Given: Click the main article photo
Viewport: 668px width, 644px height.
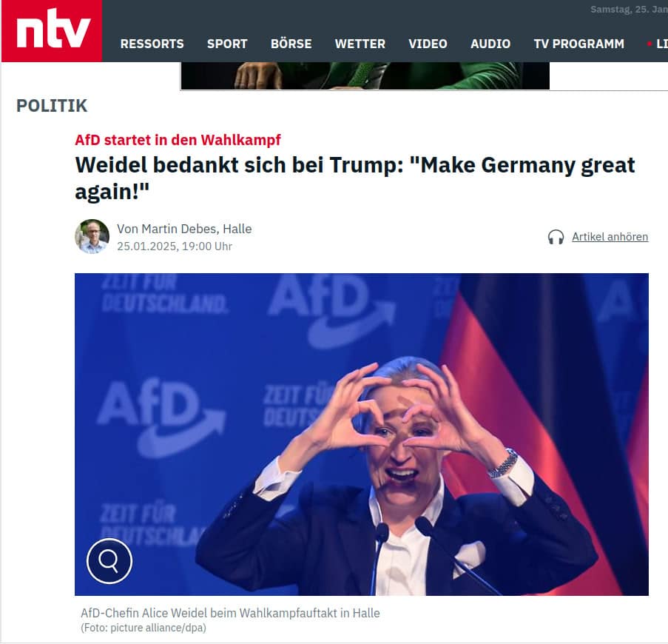Looking at the screenshot, I should pos(362,435).
